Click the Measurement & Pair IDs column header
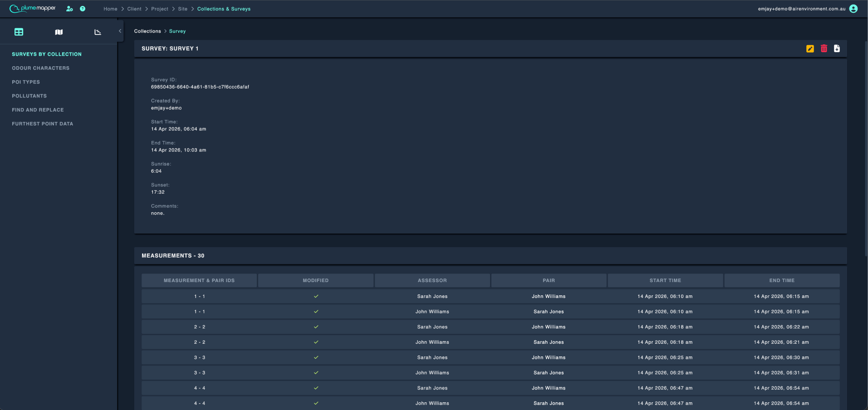 pyautogui.click(x=199, y=280)
